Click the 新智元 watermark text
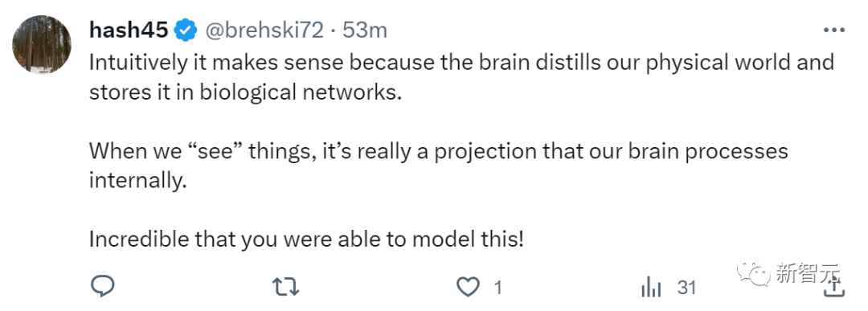 808,274
